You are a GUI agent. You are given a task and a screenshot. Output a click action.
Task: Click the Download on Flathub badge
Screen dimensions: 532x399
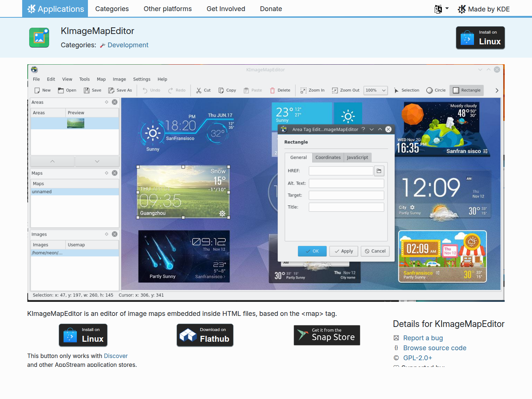coord(205,335)
